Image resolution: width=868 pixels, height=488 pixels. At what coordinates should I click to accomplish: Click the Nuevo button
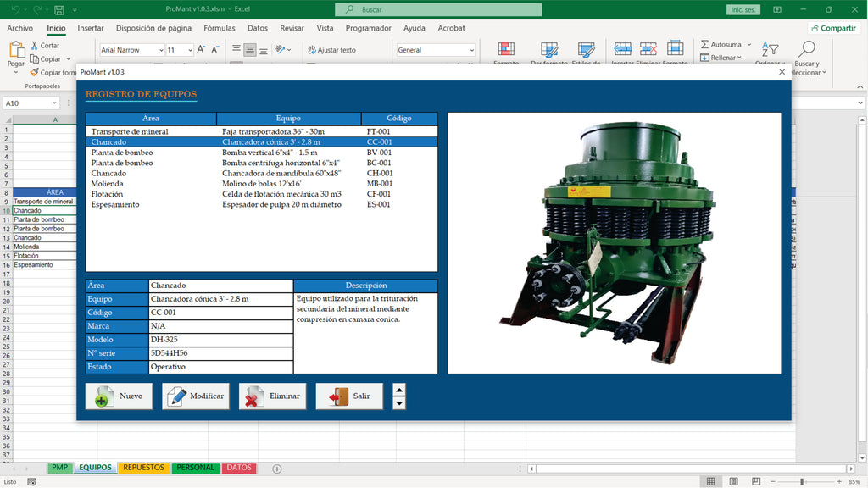pyautogui.click(x=119, y=396)
